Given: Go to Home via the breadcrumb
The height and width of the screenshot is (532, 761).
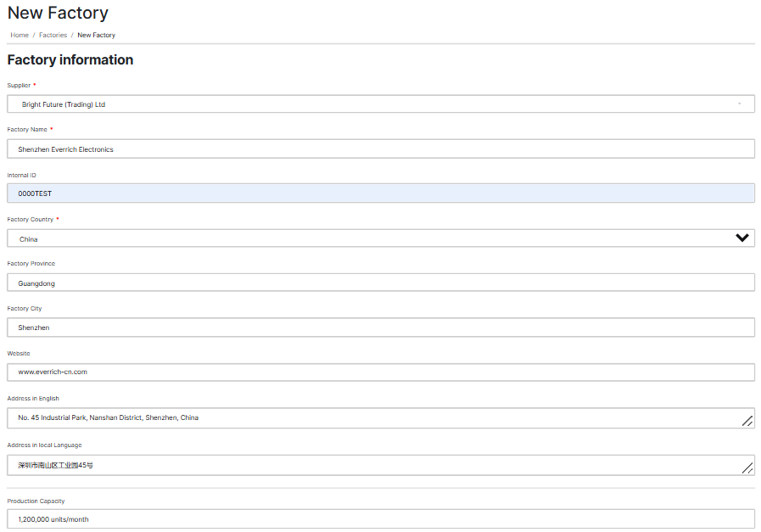Looking at the screenshot, I should (x=20, y=36).
